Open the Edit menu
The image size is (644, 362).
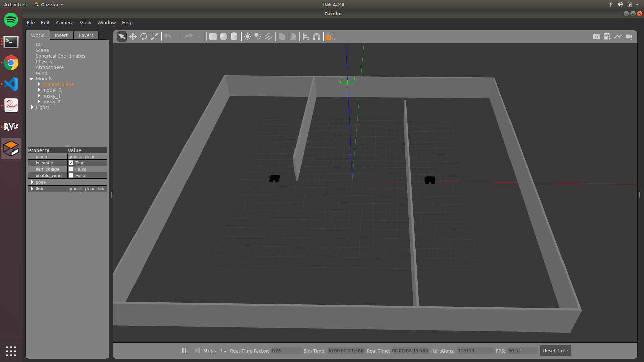pos(45,23)
